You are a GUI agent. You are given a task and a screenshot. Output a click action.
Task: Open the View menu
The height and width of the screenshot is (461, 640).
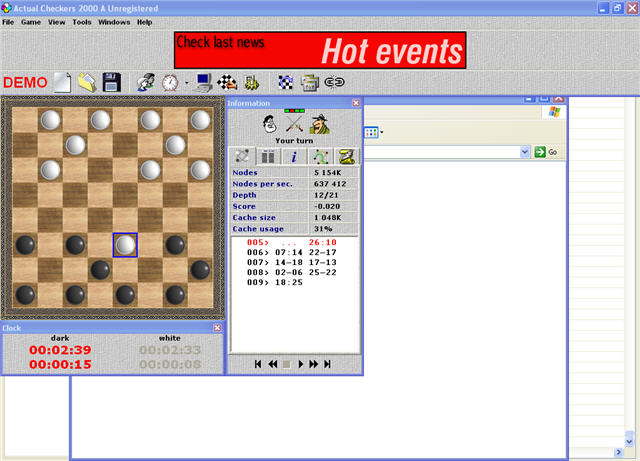pyautogui.click(x=56, y=22)
